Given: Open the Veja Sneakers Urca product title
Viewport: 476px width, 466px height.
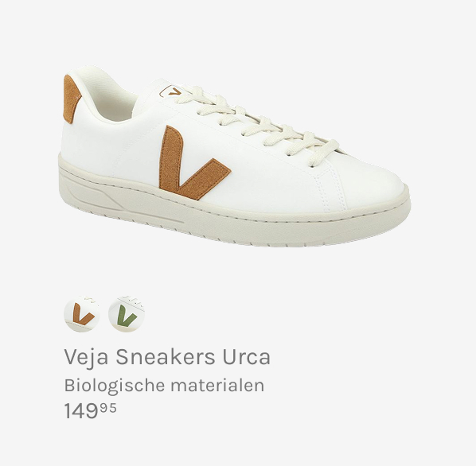Looking at the screenshot, I should (167, 357).
